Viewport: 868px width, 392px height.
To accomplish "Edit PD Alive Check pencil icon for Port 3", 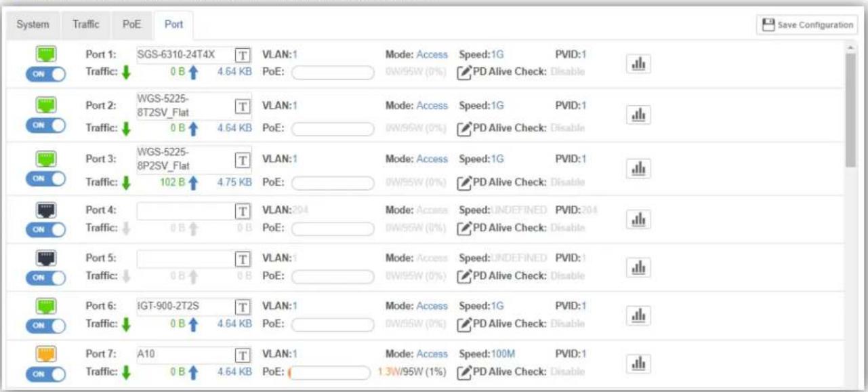I will [464, 182].
